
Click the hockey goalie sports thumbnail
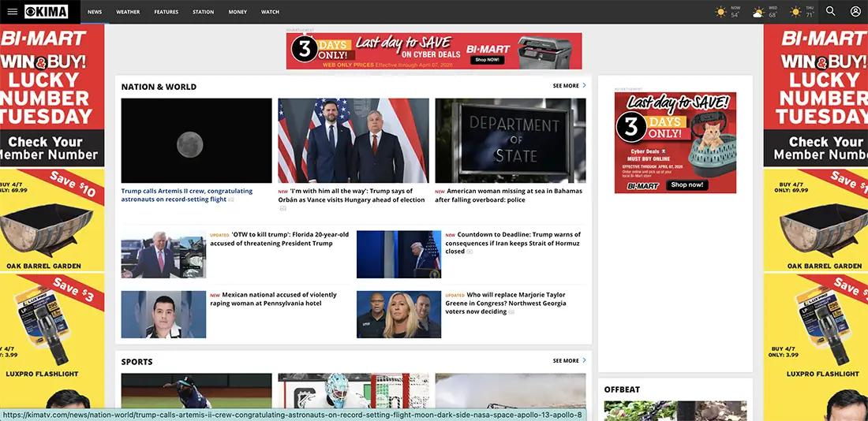point(354,390)
